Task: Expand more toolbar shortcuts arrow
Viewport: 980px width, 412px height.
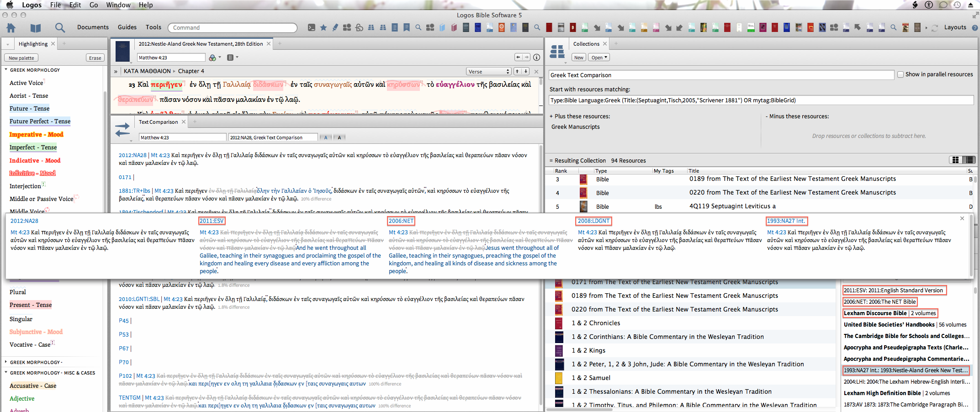Action: (x=926, y=28)
